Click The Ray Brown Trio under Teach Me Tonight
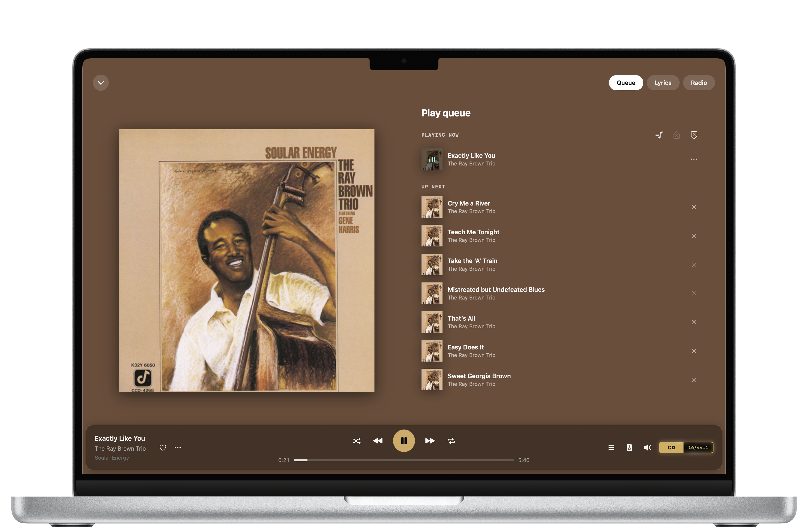Viewport: 808px width, 532px height. click(471, 240)
